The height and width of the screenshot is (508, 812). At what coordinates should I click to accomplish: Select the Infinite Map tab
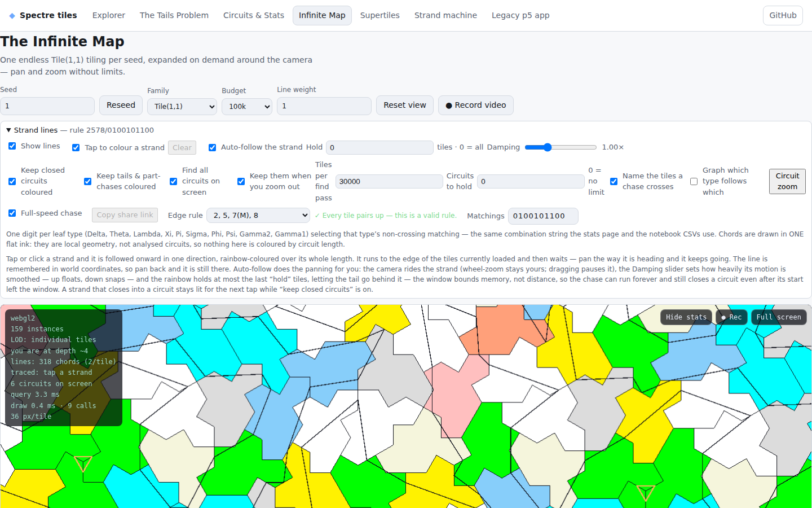(x=322, y=16)
